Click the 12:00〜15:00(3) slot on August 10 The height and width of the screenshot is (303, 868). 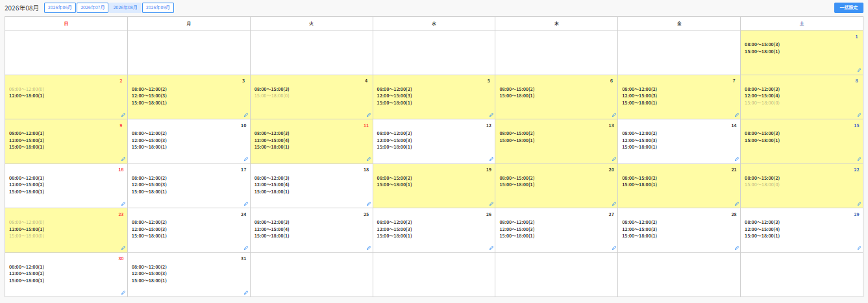pos(149,141)
